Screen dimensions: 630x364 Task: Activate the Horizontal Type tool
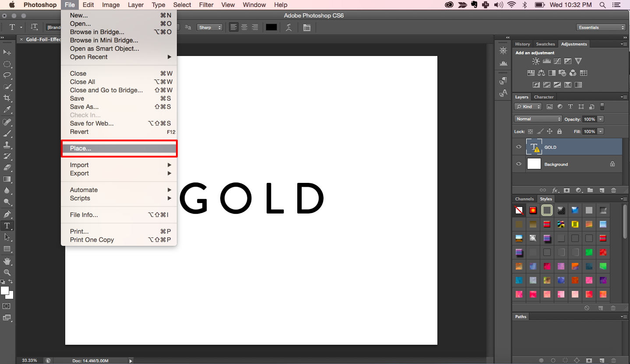coord(7,226)
